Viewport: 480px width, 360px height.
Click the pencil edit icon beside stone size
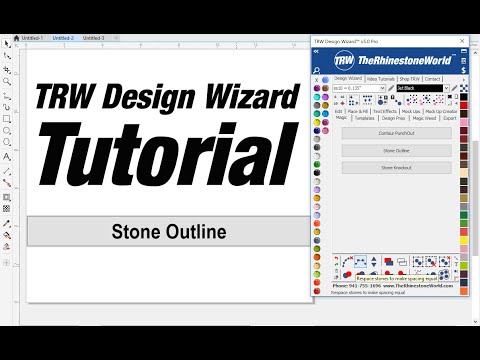[x=391, y=88]
